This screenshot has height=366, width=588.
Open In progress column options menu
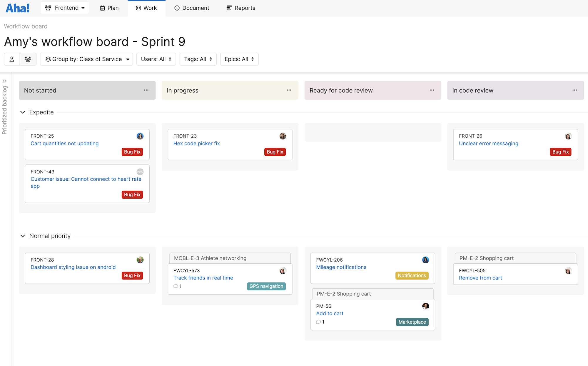coord(289,90)
